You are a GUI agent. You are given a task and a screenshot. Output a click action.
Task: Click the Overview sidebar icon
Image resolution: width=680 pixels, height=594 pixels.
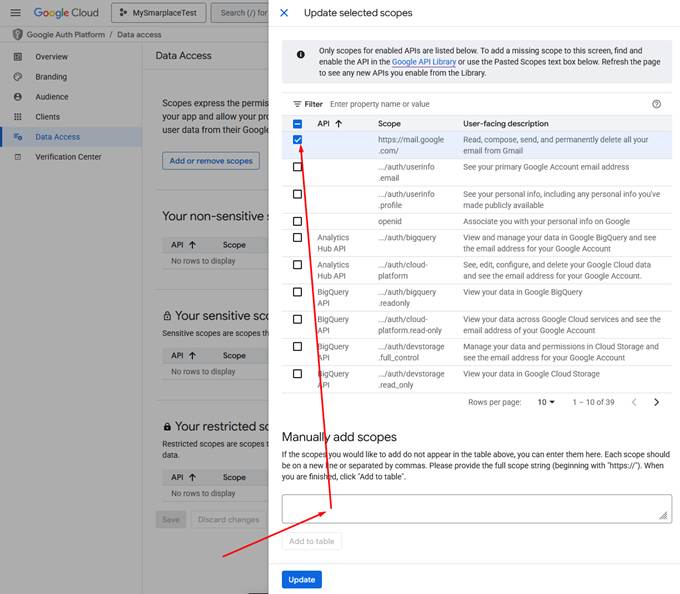pyautogui.click(x=18, y=57)
